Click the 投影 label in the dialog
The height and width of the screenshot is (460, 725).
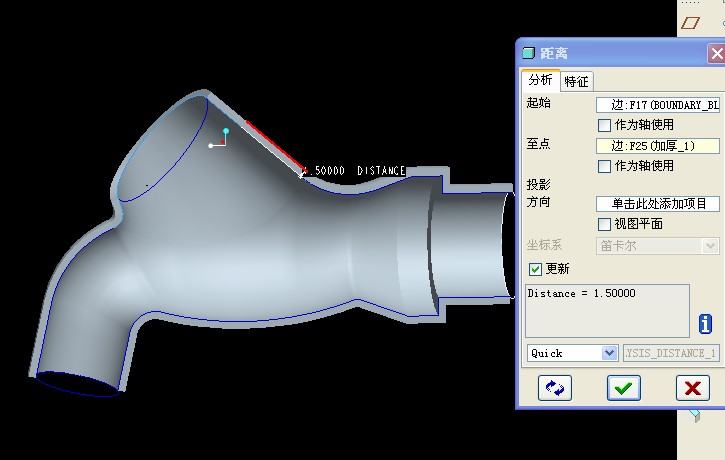(538, 184)
